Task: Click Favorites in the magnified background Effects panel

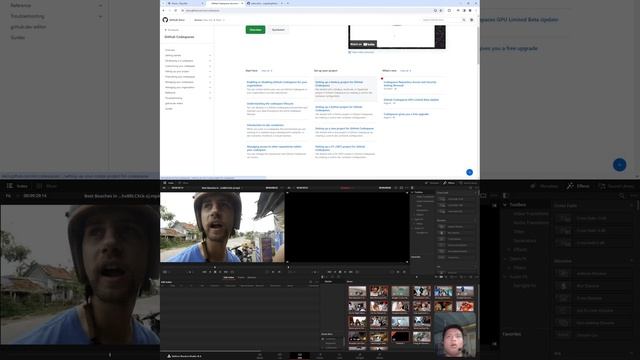Action: (511, 334)
